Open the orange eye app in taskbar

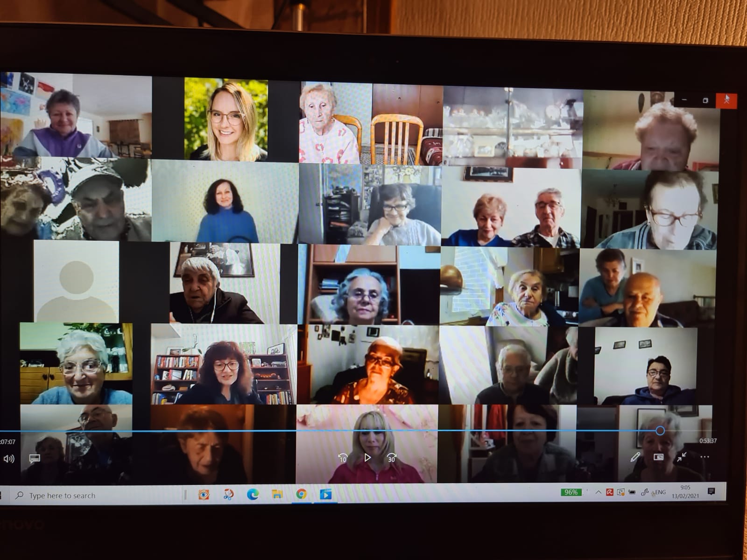click(x=204, y=495)
